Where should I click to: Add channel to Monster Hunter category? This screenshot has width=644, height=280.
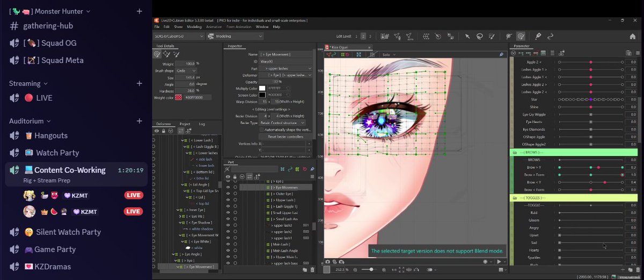click(139, 11)
